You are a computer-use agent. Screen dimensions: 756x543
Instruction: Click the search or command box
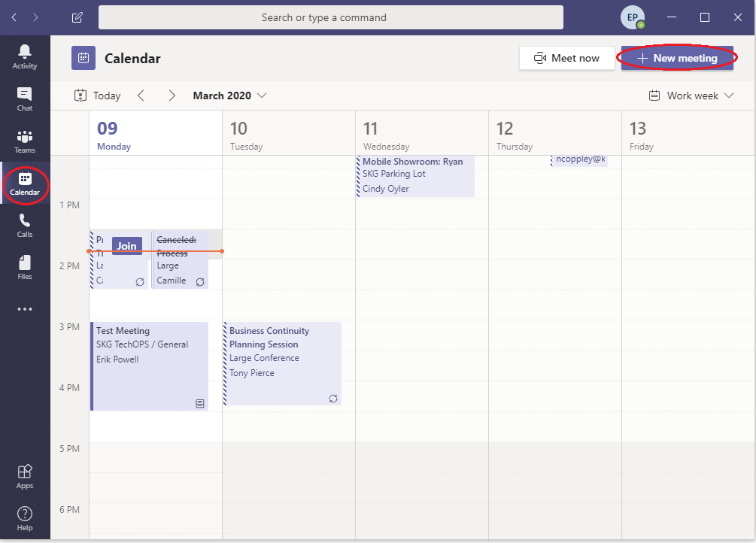[x=331, y=17]
